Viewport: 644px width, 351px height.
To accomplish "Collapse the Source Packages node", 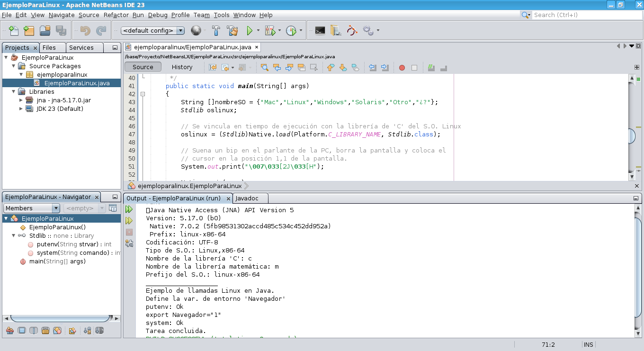I will 13,66.
